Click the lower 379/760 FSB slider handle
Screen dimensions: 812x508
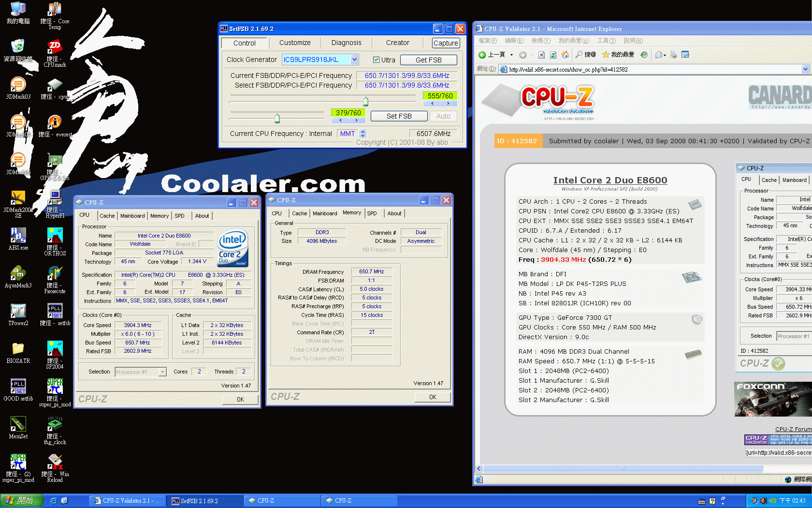(277, 118)
